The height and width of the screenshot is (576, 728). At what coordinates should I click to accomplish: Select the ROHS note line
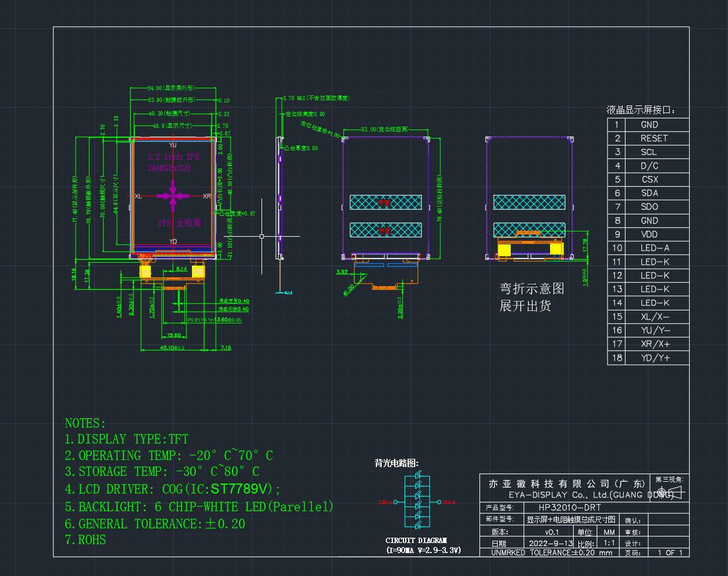tap(85, 539)
